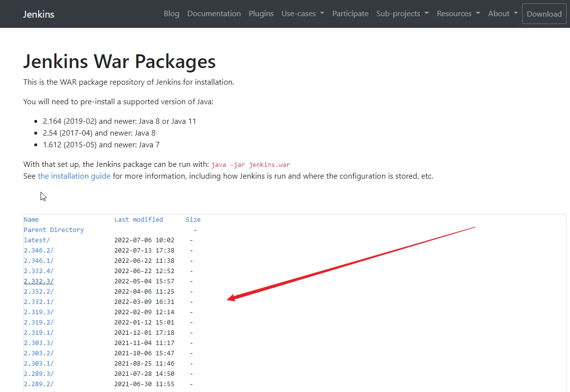Open the 2.289.3/ directory
The image size is (570, 392).
pyautogui.click(x=39, y=374)
